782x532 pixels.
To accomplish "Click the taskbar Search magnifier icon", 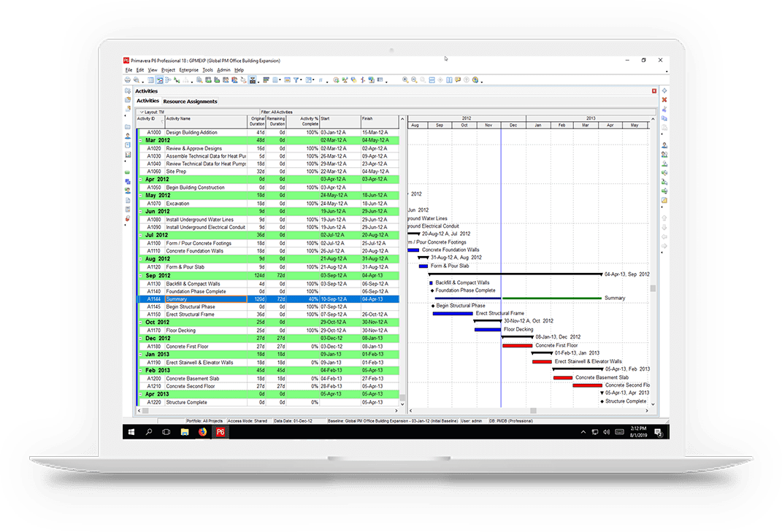I will click(149, 432).
